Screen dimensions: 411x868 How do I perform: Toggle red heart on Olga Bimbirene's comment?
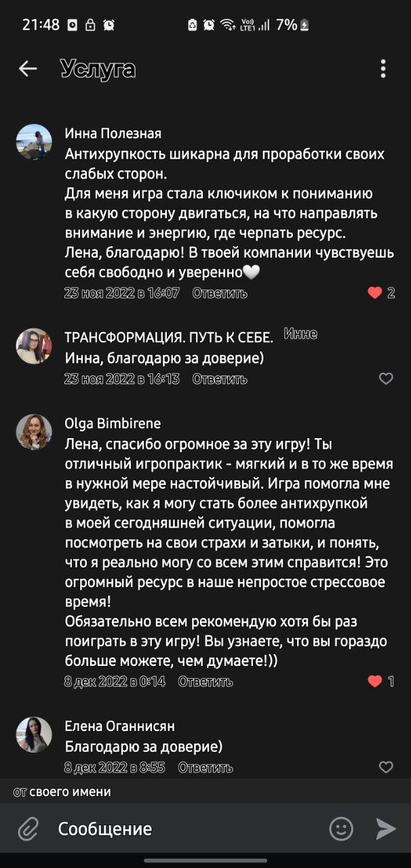click(375, 682)
